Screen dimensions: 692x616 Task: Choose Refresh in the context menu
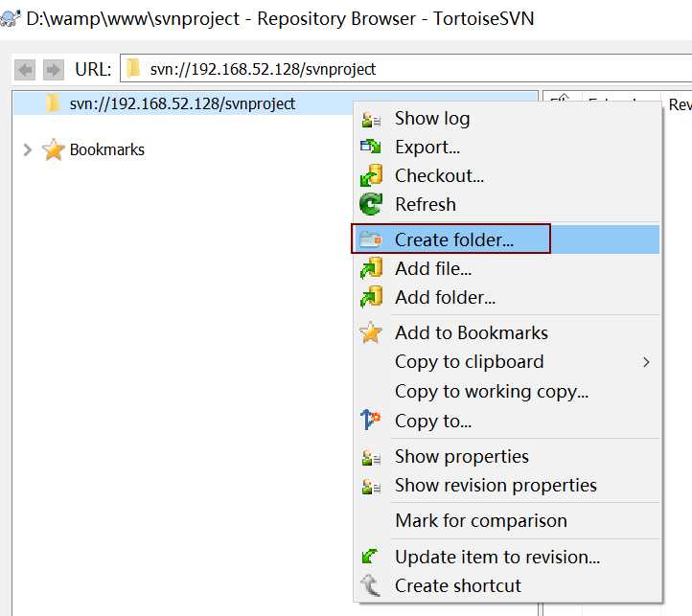(507, 204)
